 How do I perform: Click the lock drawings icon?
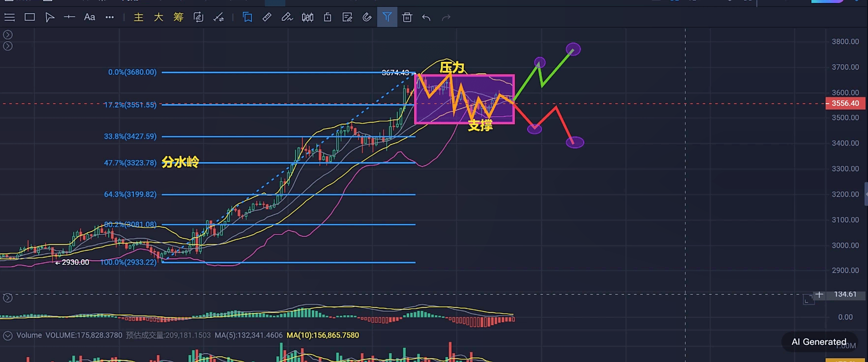coord(328,17)
